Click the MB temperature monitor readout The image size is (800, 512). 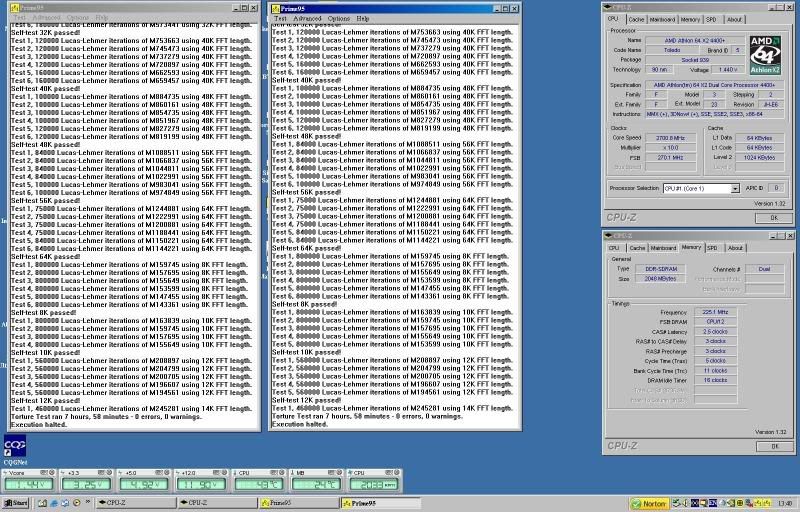tap(316, 484)
